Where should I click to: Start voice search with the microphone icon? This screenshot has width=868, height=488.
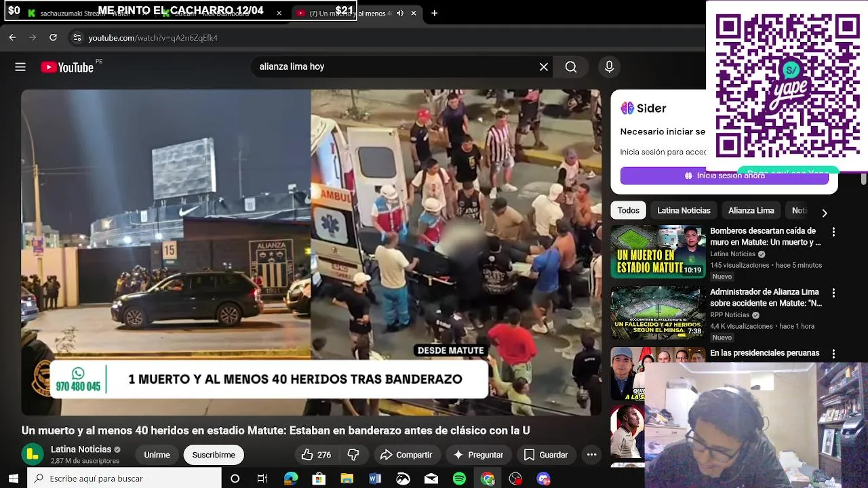(609, 67)
